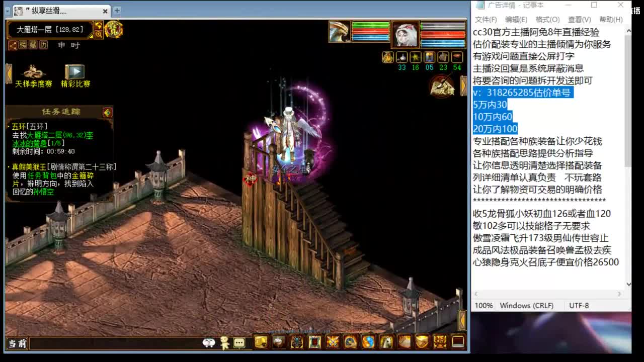The image size is (644, 362).
Task: Open the 文件(F) menu in Notepad
Action: pyautogui.click(x=486, y=20)
